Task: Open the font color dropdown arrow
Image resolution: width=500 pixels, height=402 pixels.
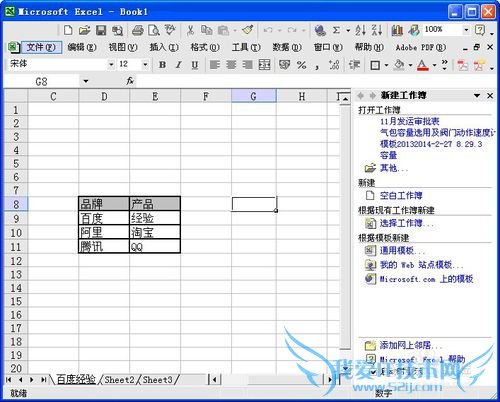Action: (435, 65)
